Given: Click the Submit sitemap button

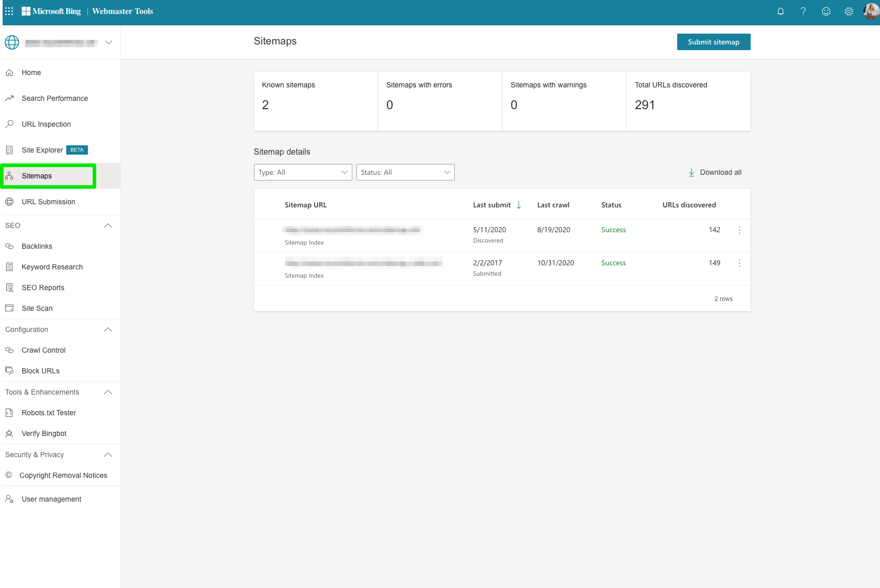Looking at the screenshot, I should pos(713,42).
